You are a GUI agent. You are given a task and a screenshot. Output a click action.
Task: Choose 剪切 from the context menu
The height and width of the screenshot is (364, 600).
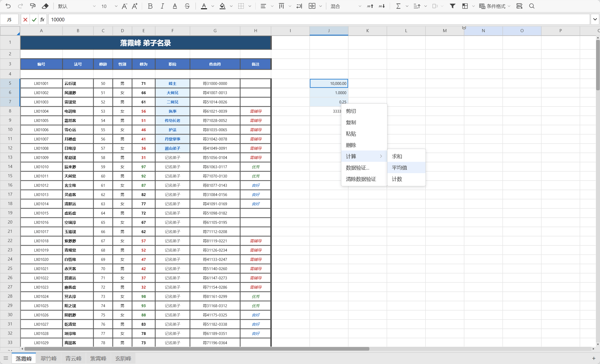click(364, 111)
